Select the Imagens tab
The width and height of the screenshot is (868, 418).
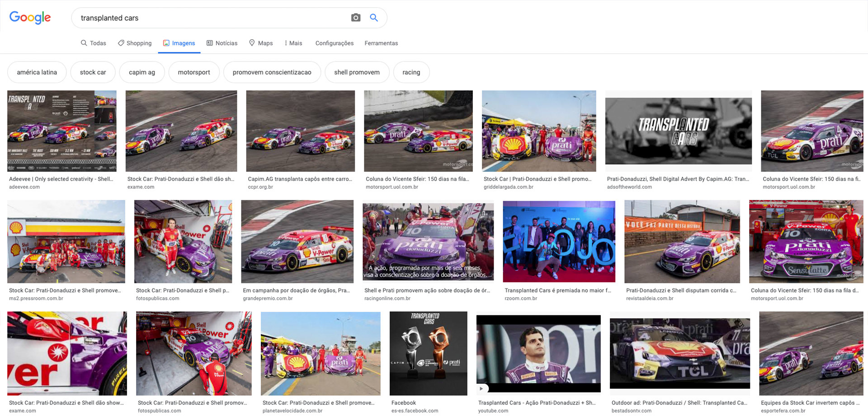pyautogui.click(x=179, y=43)
